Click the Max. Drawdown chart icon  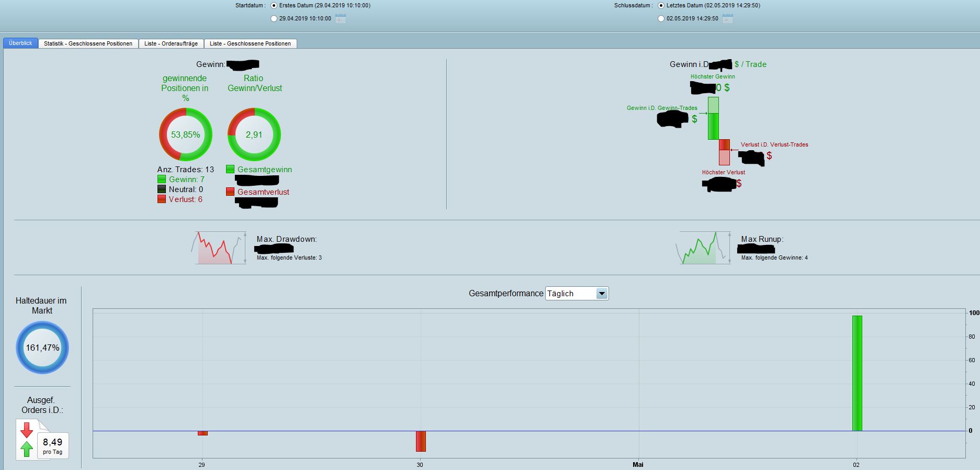pyautogui.click(x=219, y=248)
